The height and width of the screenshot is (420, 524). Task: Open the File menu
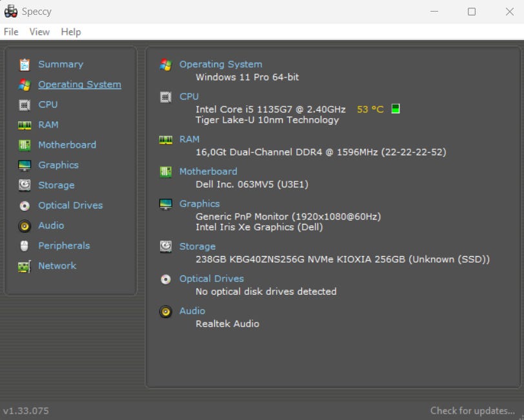coord(11,32)
